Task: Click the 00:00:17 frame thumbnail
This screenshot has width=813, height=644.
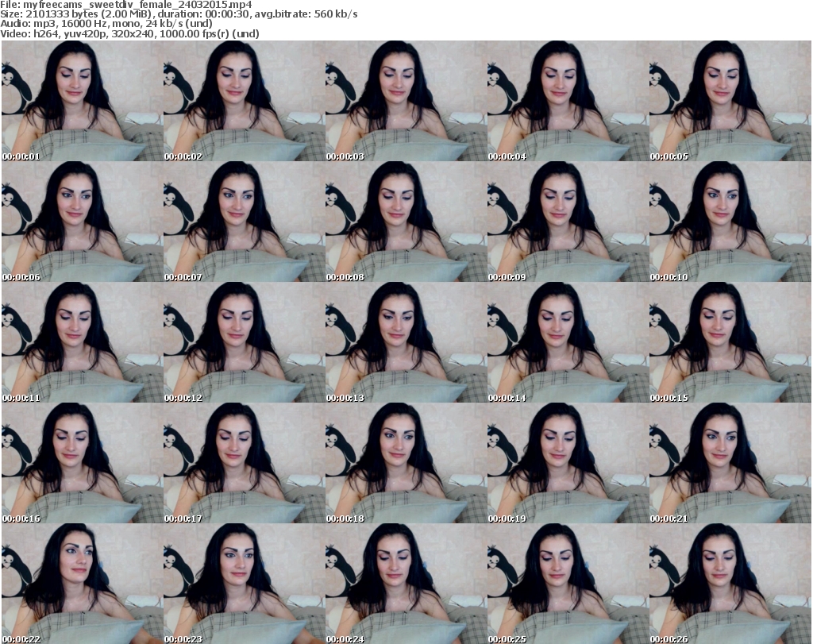Action: (245, 463)
